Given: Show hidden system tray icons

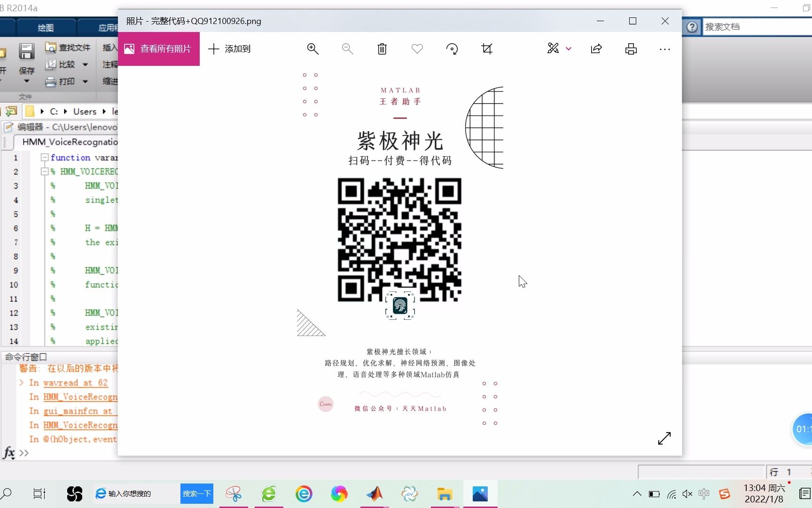Looking at the screenshot, I should pos(637,494).
